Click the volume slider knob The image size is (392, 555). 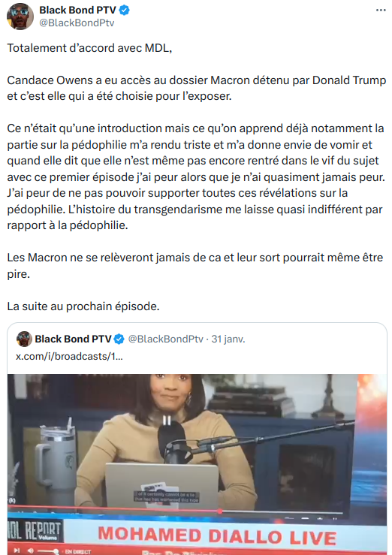point(56,551)
